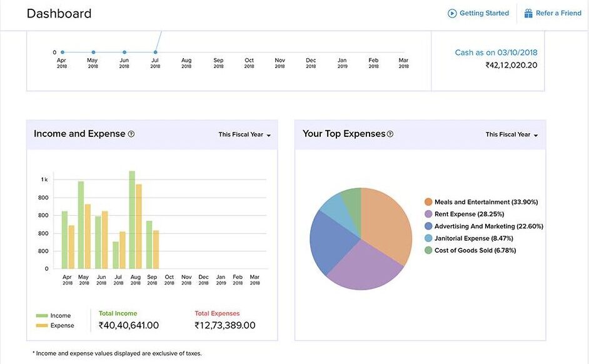Open the Your Top Expenses help icon
The height and width of the screenshot is (364, 589).
pos(390,133)
